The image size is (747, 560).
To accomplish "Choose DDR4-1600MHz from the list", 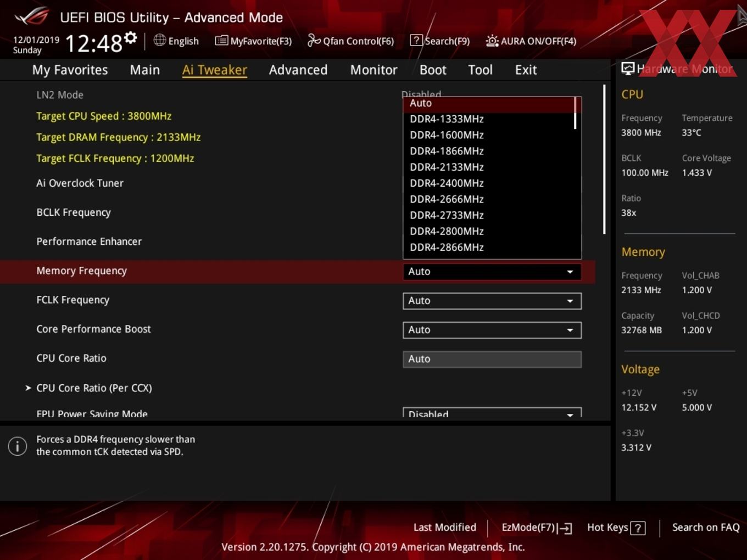I will tap(489, 135).
